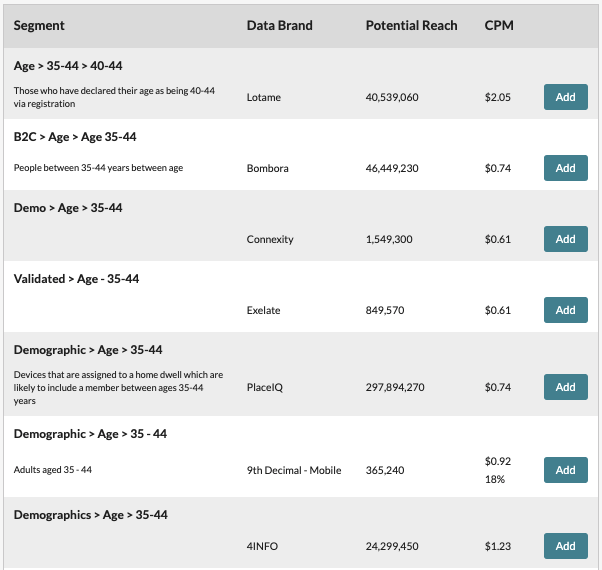This screenshot has height=570, width=602.
Task: Select the Validated > Age - 35-44 title
Action: tap(76, 279)
